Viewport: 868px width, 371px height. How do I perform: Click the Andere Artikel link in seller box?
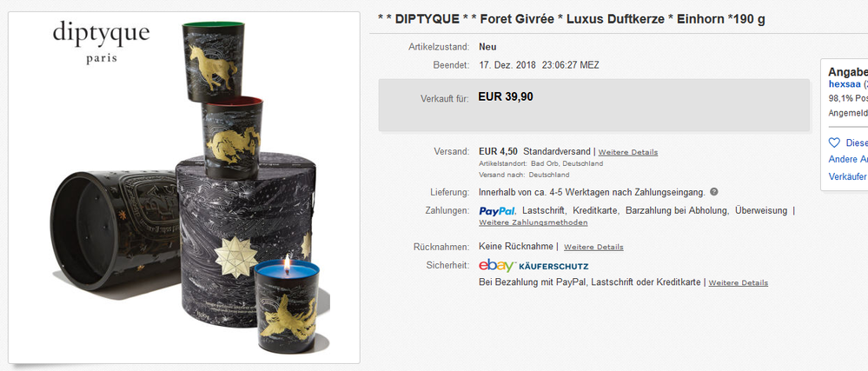click(848, 160)
